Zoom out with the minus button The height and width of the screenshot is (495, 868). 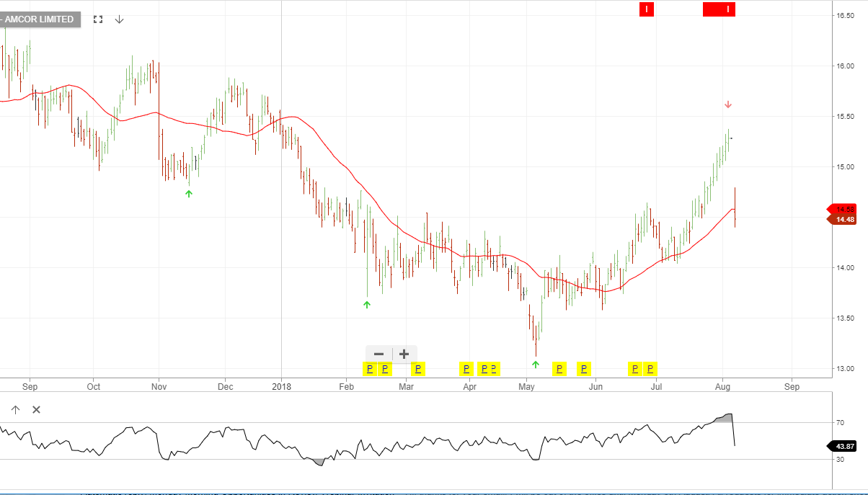point(378,354)
